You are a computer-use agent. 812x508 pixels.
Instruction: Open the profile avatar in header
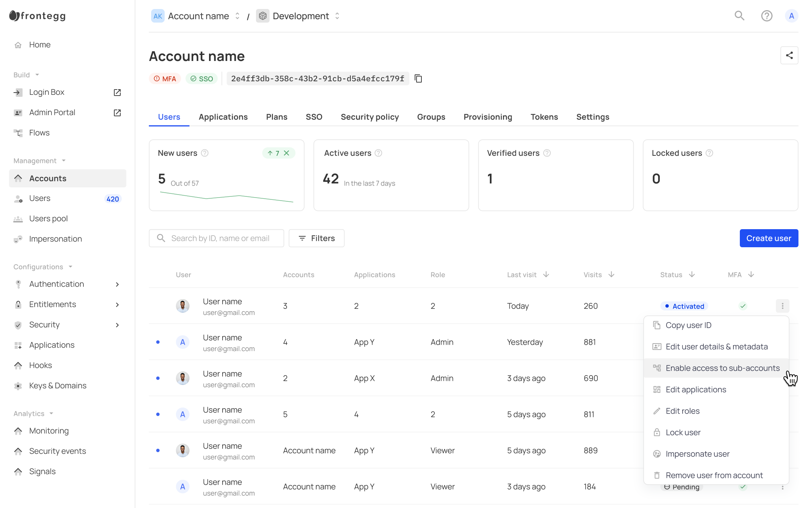[791, 16]
